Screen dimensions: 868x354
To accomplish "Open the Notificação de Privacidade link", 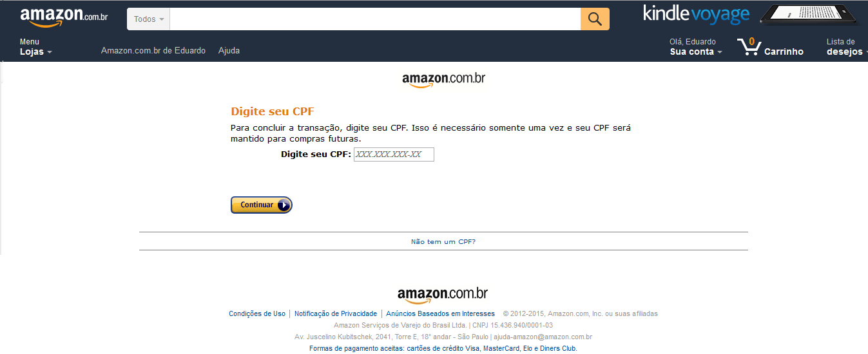I will [x=336, y=313].
